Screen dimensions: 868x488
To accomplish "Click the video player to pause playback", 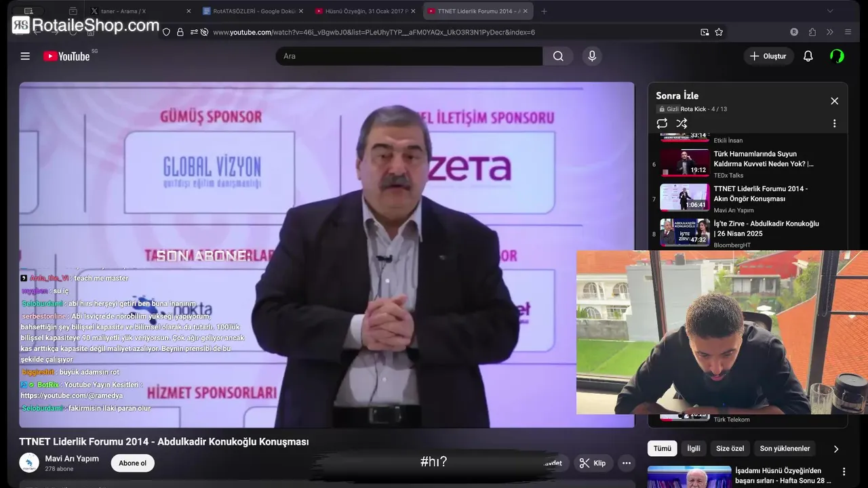I will coord(327,255).
